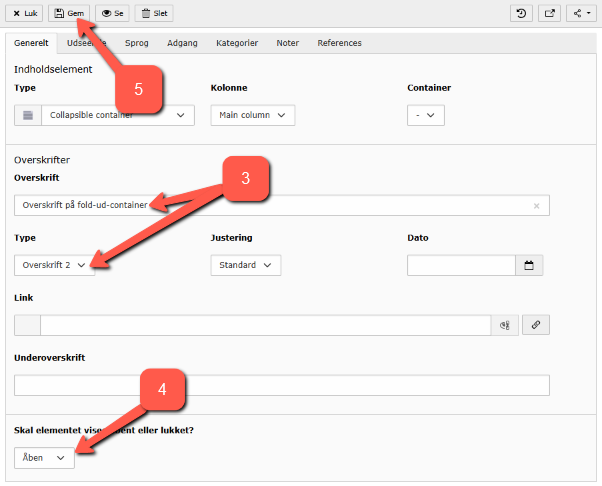Expand the Kolonne Main column dropdown

tap(252, 115)
